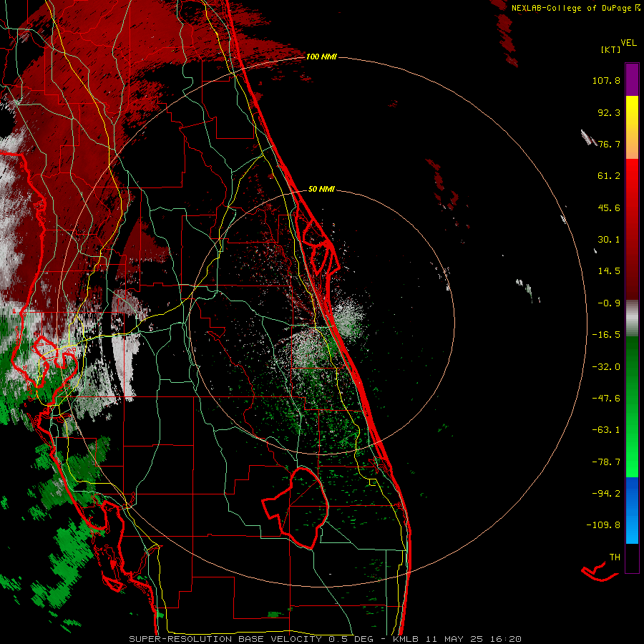Click the 107.8 velocity scale value
The image size is (644, 644).
click(606, 80)
